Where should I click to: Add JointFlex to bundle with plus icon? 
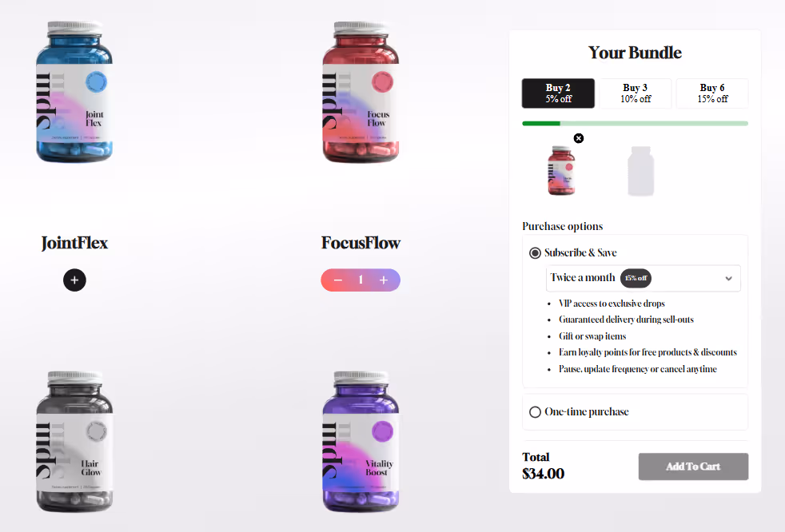pos(74,280)
